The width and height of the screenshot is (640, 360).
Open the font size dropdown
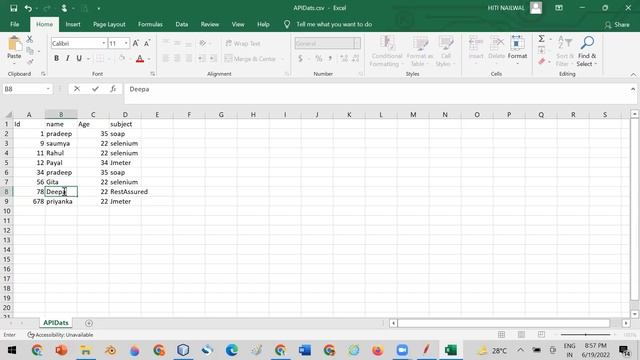click(x=126, y=43)
